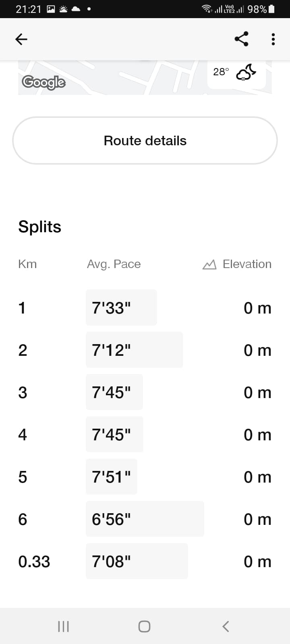Tap the Elevation column label

[247, 264]
